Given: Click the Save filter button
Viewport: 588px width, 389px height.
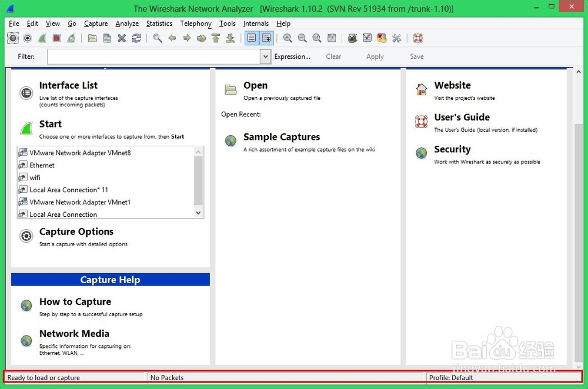Looking at the screenshot, I should (417, 56).
